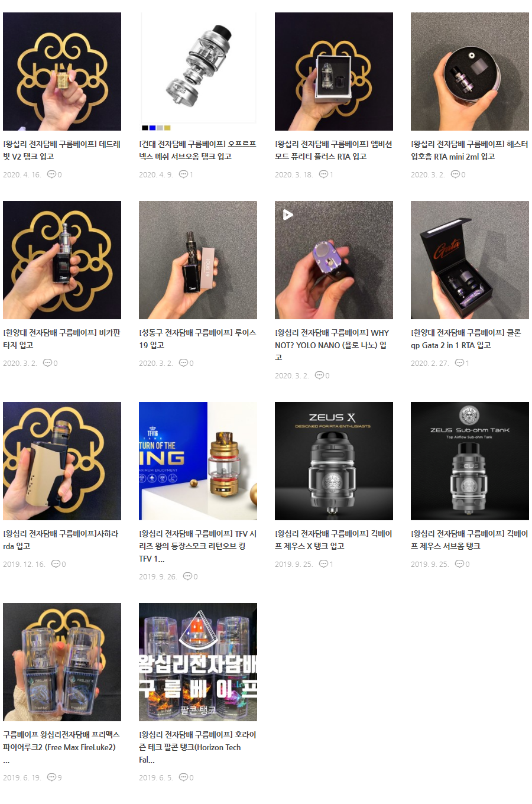This screenshot has height=804, width=532.
Task: Open the TFV 시리즈 리턴오브 킹 post link
Action: 197,546
